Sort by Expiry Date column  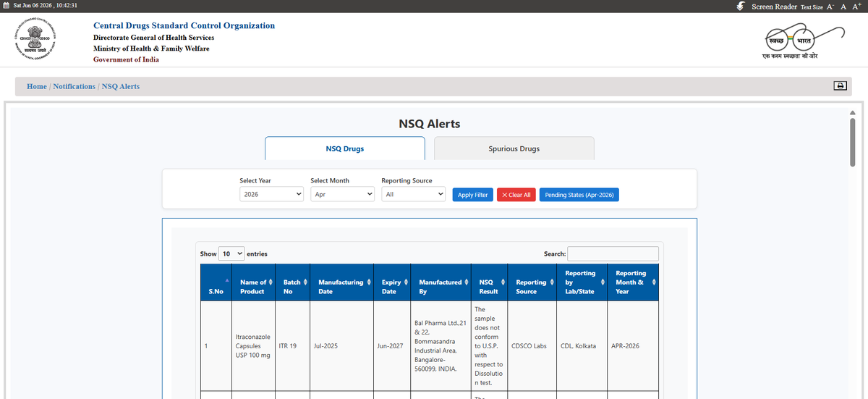coord(406,282)
